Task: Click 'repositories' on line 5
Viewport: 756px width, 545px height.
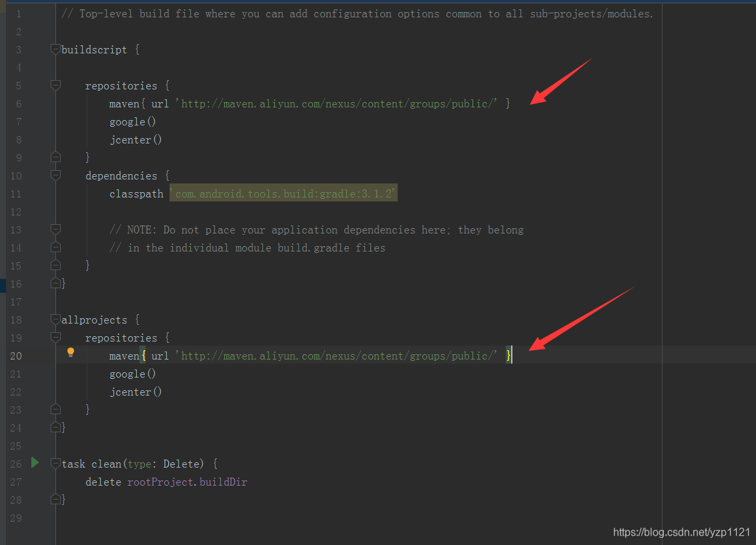Action: pos(121,86)
